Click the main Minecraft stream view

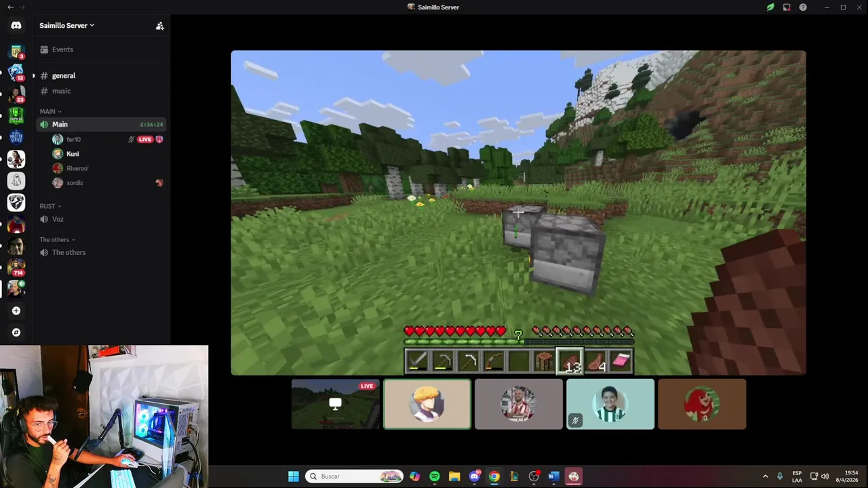pos(519,213)
